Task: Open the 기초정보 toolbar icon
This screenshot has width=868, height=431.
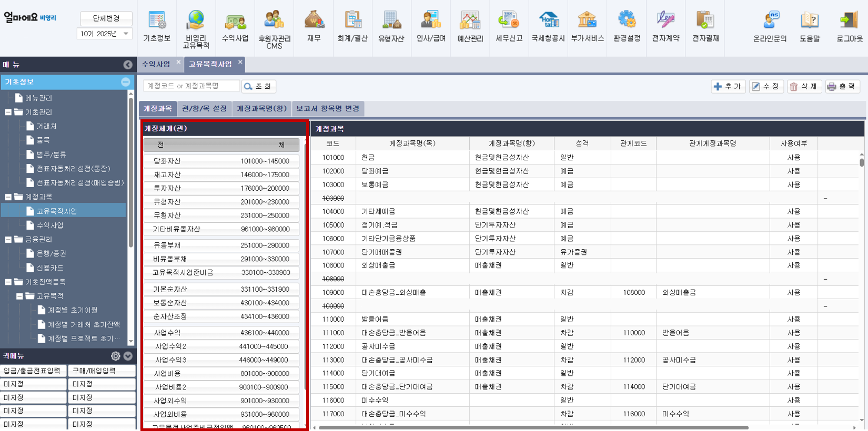Action: click(157, 26)
